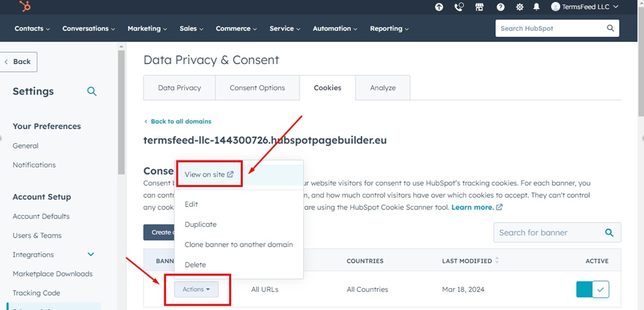Click the Mar 18, 2024 date cell
Viewport: 644px width, 310px height.
[x=463, y=289]
